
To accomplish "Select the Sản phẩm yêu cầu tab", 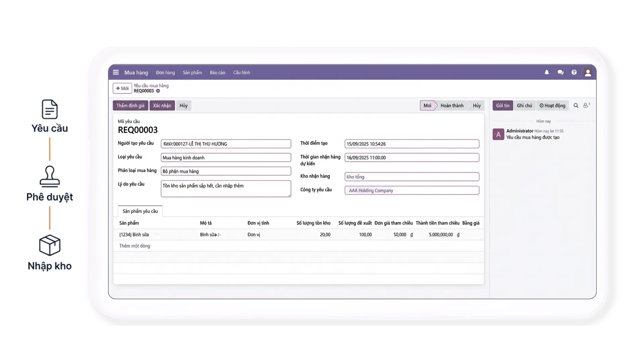I will pos(140,211).
